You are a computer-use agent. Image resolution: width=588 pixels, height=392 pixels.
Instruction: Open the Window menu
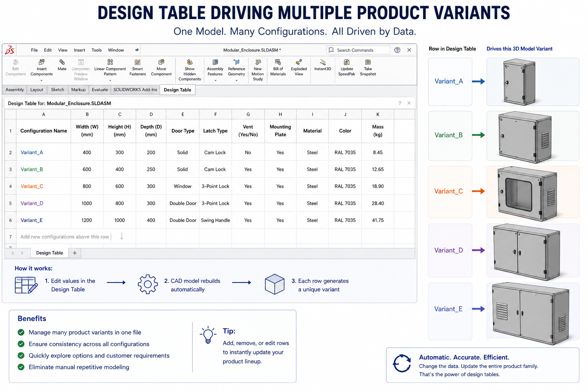click(x=116, y=50)
